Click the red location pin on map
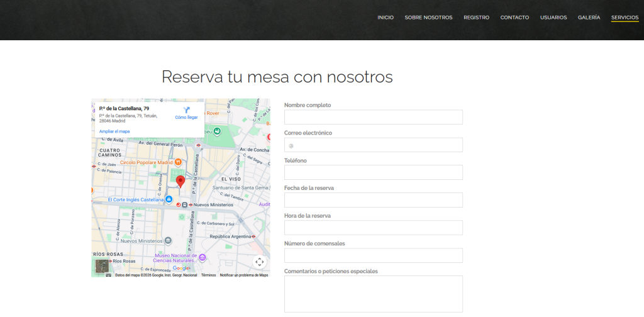Viewport: 644px width, 317px height. pos(180,182)
